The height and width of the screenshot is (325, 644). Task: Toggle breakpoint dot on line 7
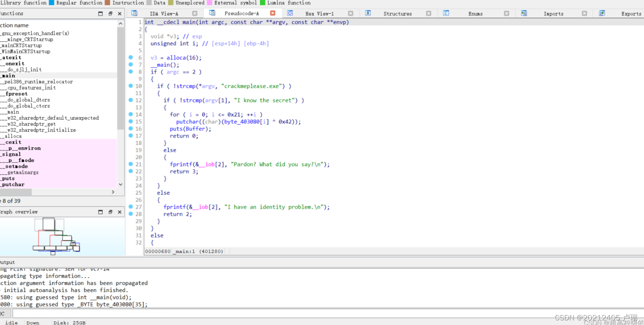point(131,64)
